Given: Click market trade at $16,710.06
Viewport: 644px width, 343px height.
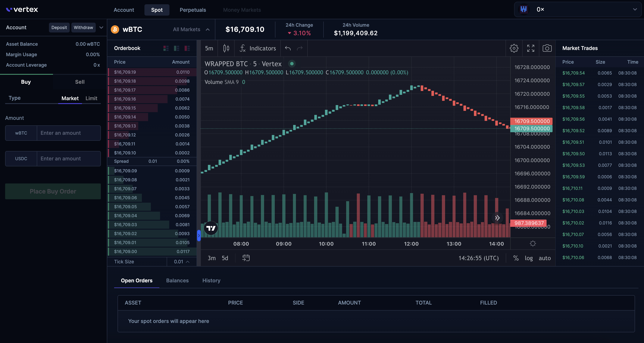Looking at the screenshot, I should (x=599, y=258).
